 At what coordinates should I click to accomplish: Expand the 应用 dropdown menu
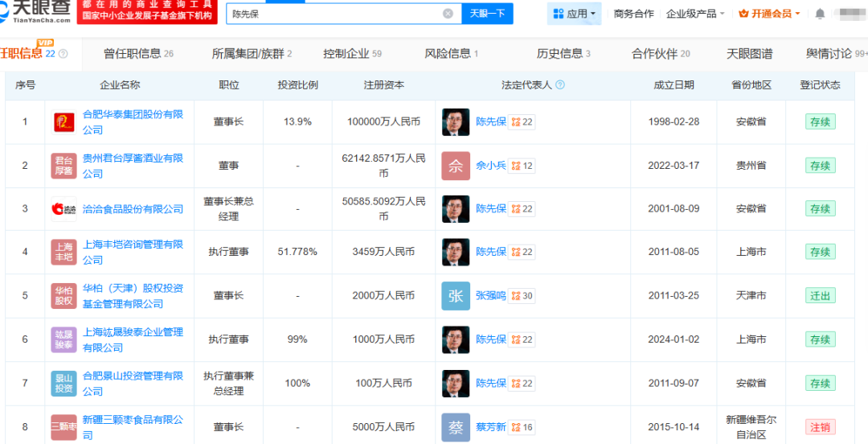(x=575, y=14)
